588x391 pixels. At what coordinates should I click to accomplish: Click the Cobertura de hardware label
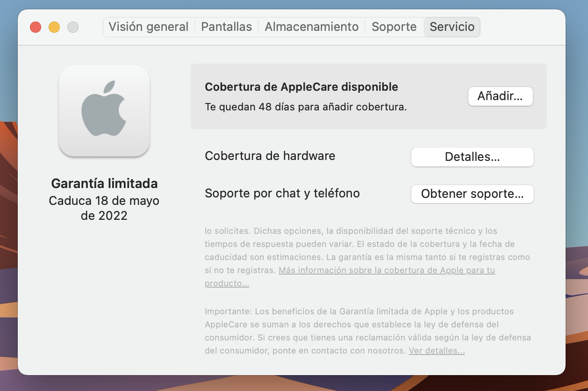(x=270, y=156)
